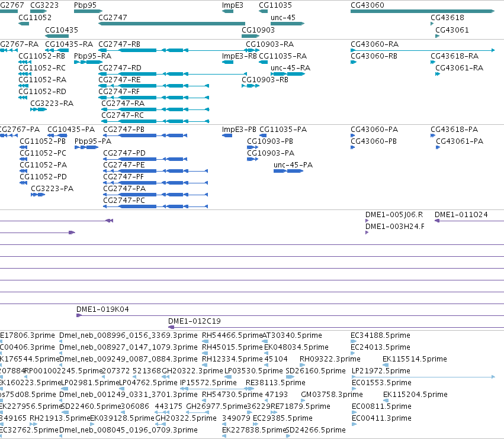Select protein ImpE3-PB
The width and height of the screenshot is (504, 439).
(x=239, y=130)
